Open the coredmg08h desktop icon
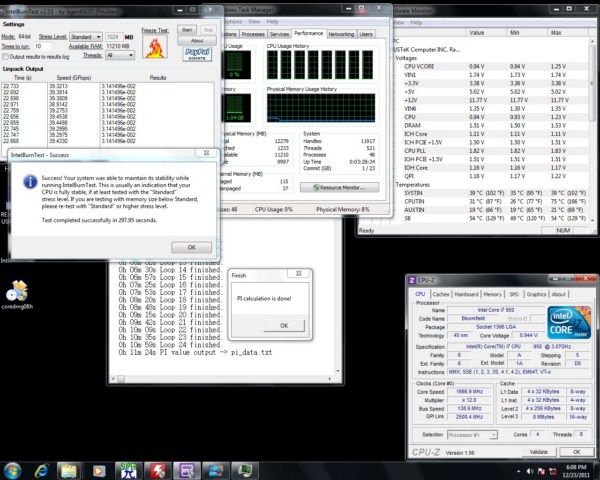 click(17, 295)
